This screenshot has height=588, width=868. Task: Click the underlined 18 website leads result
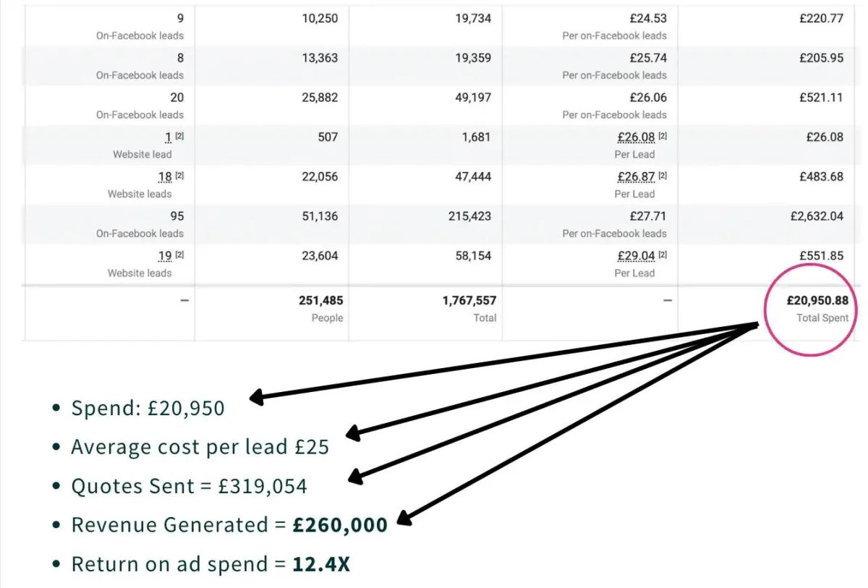pos(165,176)
